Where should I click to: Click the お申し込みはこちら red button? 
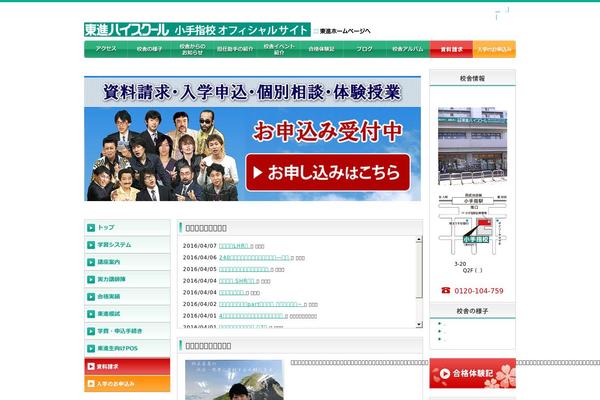[x=328, y=173]
